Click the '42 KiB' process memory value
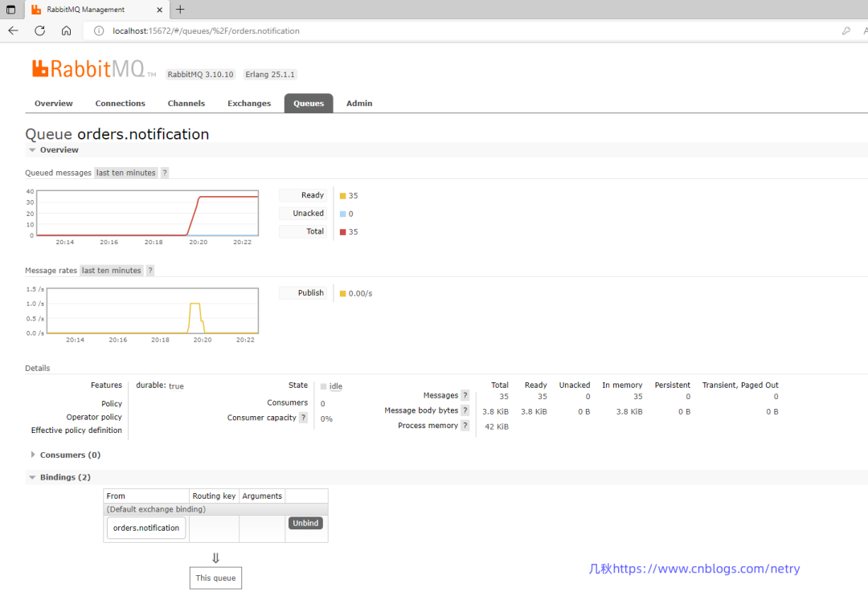This screenshot has height=600, width=868. tap(497, 427)
